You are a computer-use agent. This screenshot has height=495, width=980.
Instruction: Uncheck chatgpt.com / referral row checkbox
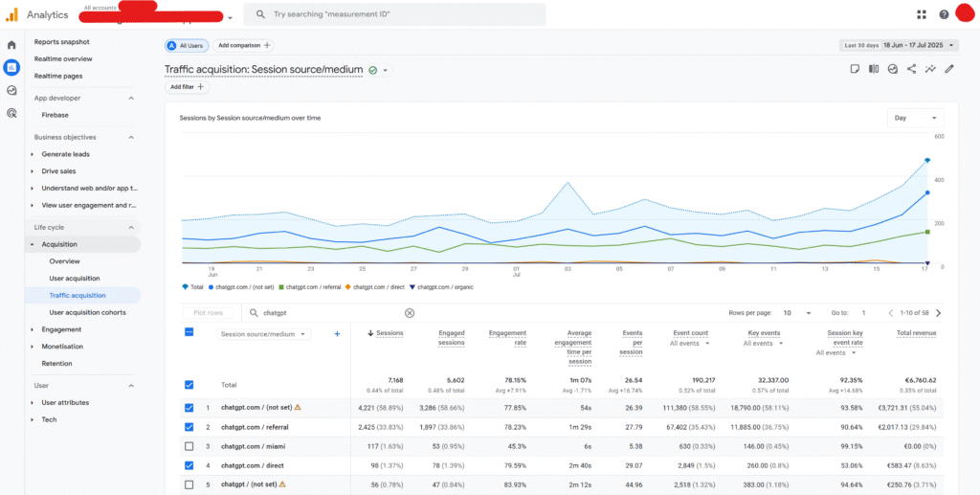click(189, 427)
